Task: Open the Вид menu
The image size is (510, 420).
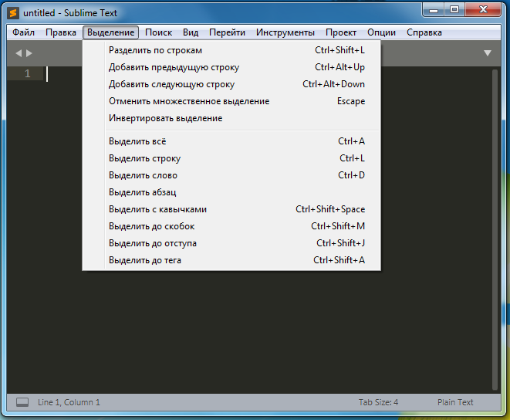Action: click(191, 32)
